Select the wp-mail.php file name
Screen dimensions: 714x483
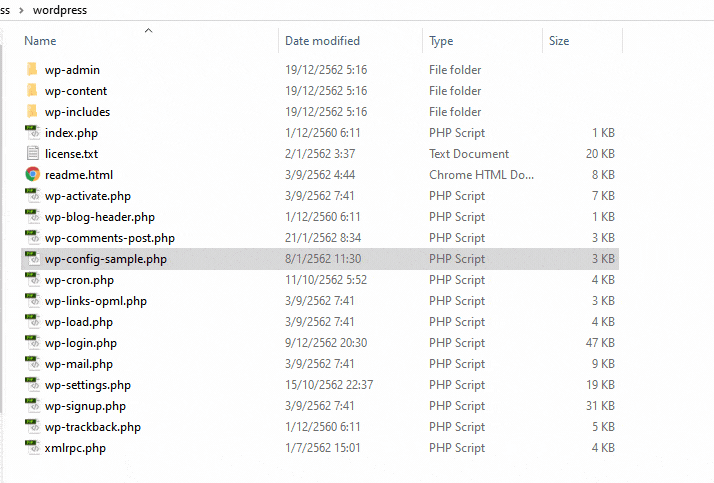(79, 364)
